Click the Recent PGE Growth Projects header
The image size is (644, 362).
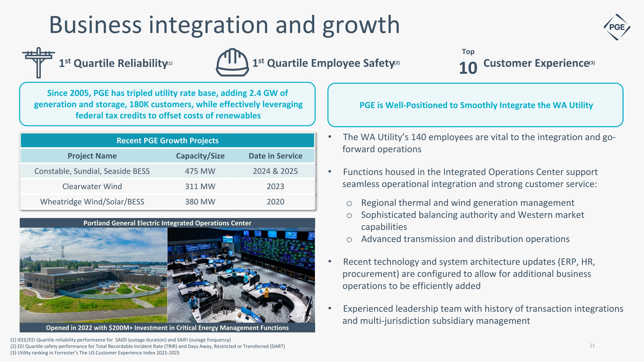click(167, 141)
